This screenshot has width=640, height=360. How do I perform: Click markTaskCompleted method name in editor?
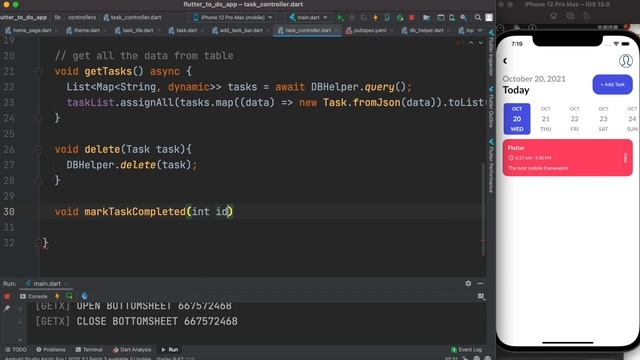tap(135, 211)
